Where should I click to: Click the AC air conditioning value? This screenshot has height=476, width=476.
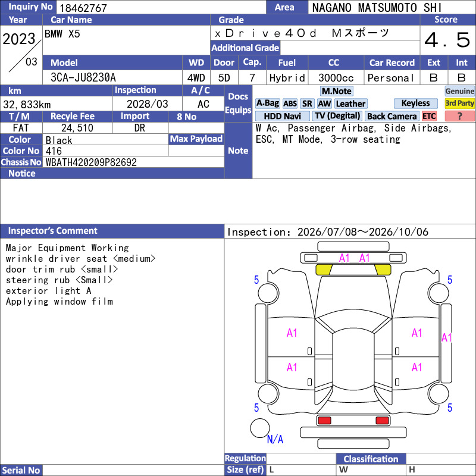[203, 104]
